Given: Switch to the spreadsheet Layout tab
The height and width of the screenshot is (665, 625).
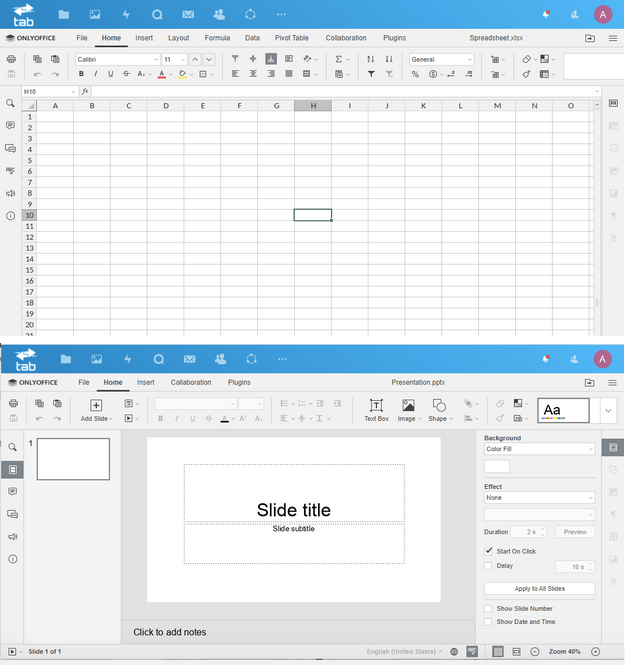Looking at the screenshot, I should point(179,38).
